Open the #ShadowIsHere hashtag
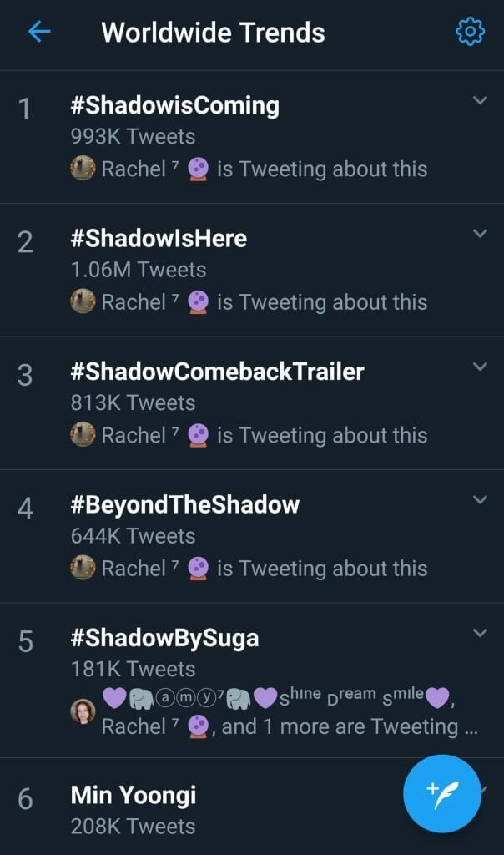504x855 pixels. 159,239
